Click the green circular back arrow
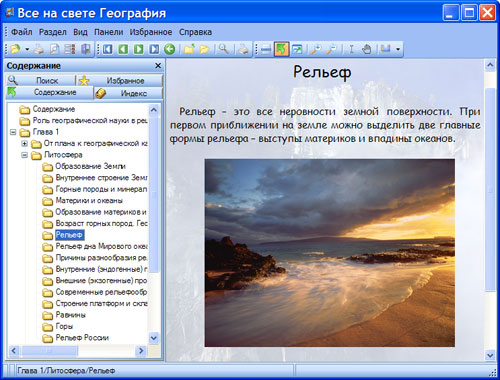Image resolution: width=500 pixels, height=380 pixels. [x=170, y=49]
